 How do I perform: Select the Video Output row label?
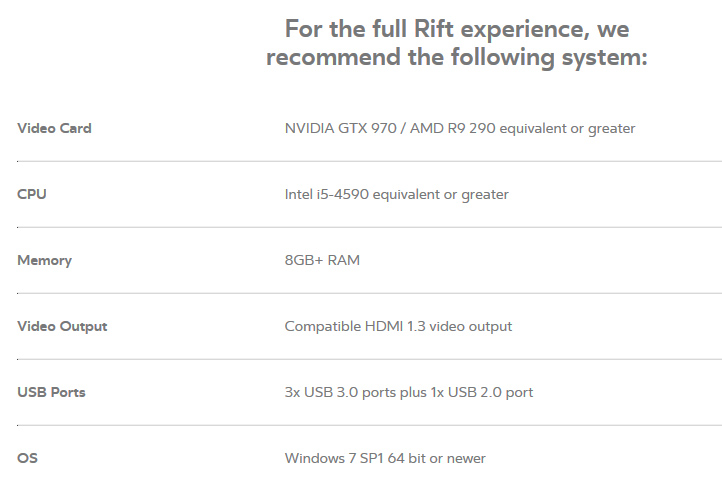click(x=62, y=326)
